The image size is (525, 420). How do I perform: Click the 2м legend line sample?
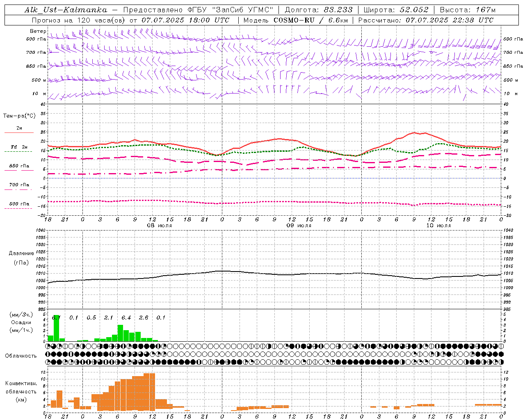point(19,132)
